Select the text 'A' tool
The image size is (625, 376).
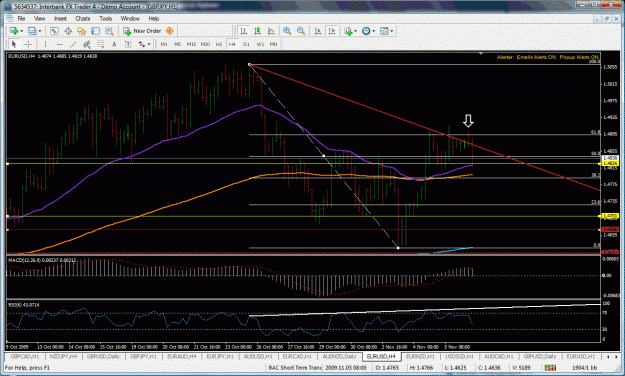pyautogui.click(x=114, y=44)
